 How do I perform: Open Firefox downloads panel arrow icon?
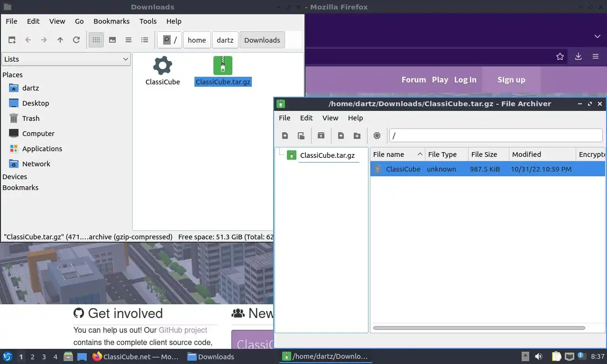pos(578,56)
